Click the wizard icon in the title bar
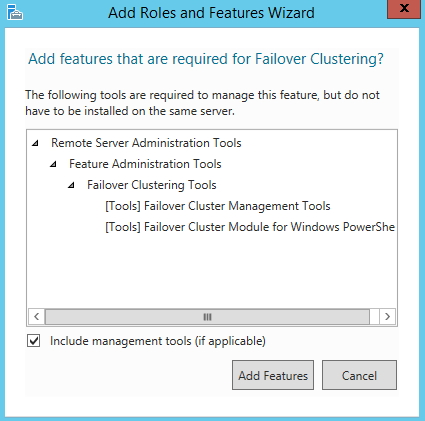 tap(15, 12)
